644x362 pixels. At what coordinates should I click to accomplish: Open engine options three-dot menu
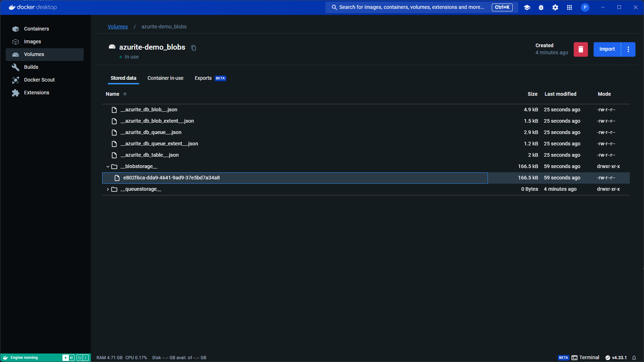tap(86, 358)
